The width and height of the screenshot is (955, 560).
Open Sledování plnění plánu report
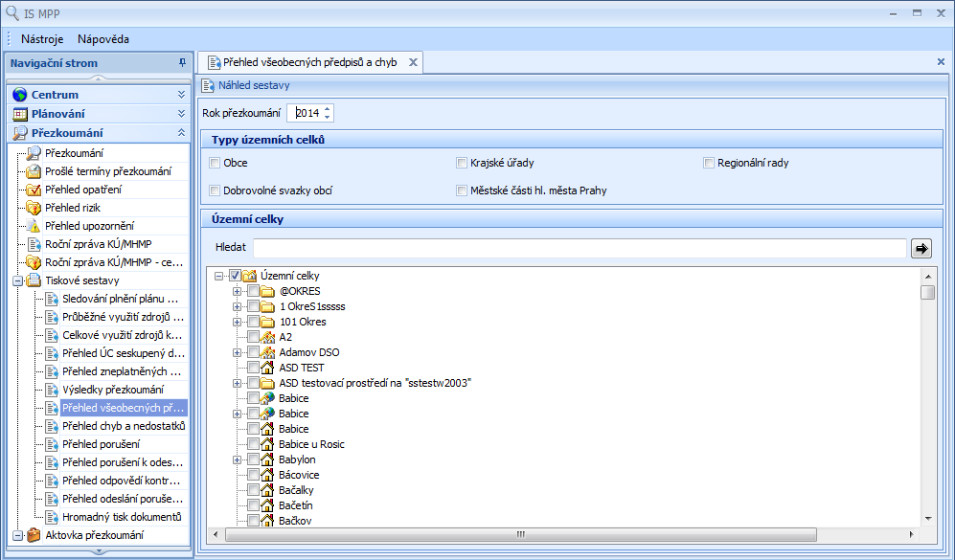(x=120, y=299)
